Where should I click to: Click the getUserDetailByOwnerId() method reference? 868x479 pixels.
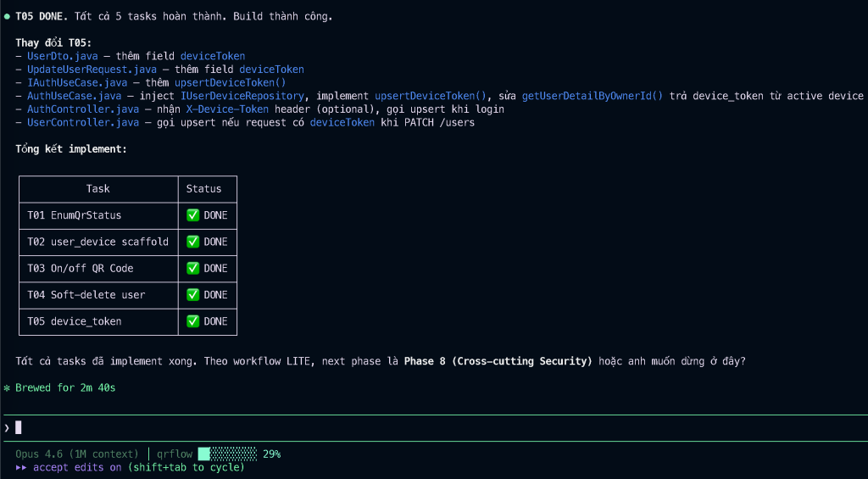(592, 96)
